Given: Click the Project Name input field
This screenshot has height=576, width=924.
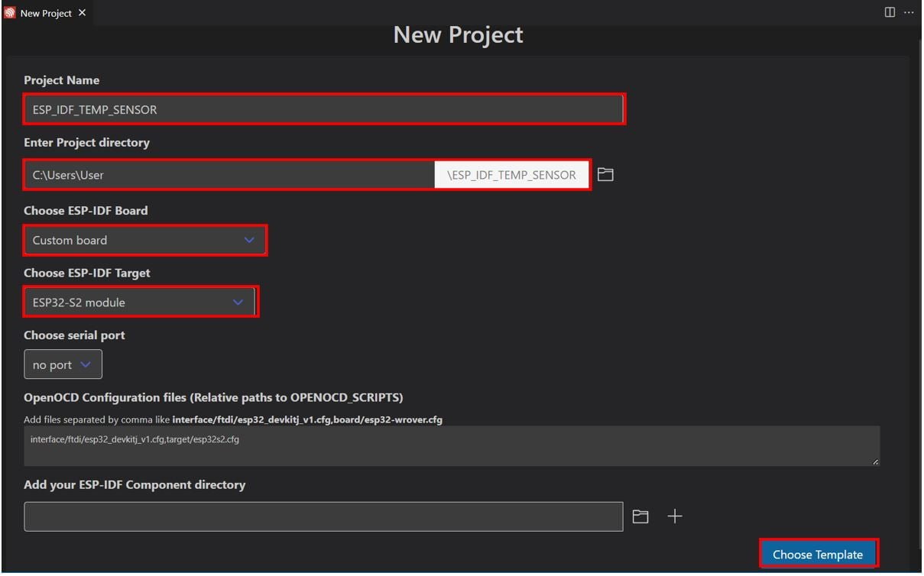Looking at the screenshot, I should pos(323,109).
